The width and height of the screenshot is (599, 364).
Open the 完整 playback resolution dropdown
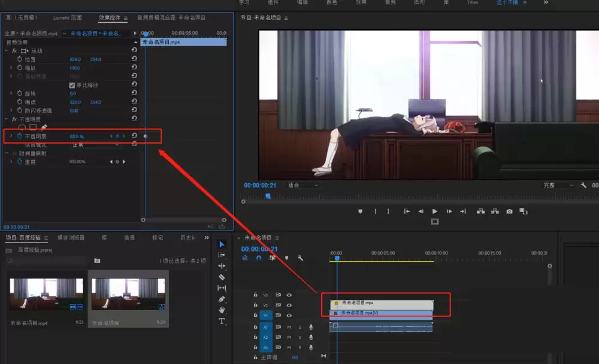pos(556,185)
